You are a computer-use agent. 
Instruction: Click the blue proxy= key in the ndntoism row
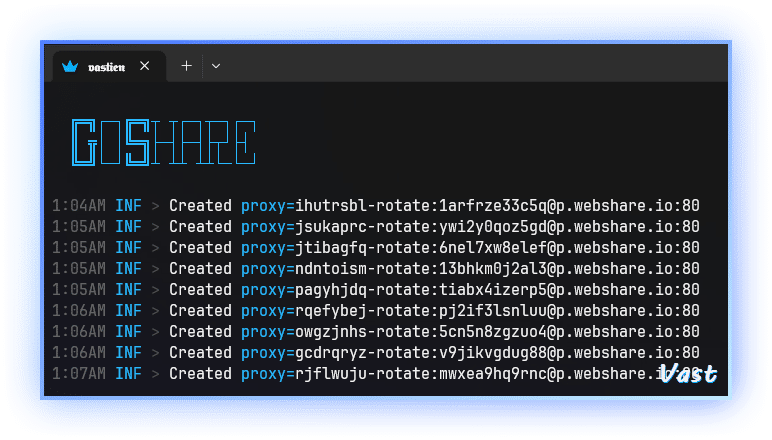[x=267, y=270]
